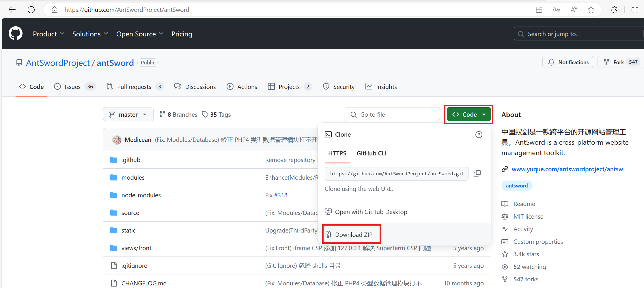Select the GitHub CLI clone tab

click(372, 153)
